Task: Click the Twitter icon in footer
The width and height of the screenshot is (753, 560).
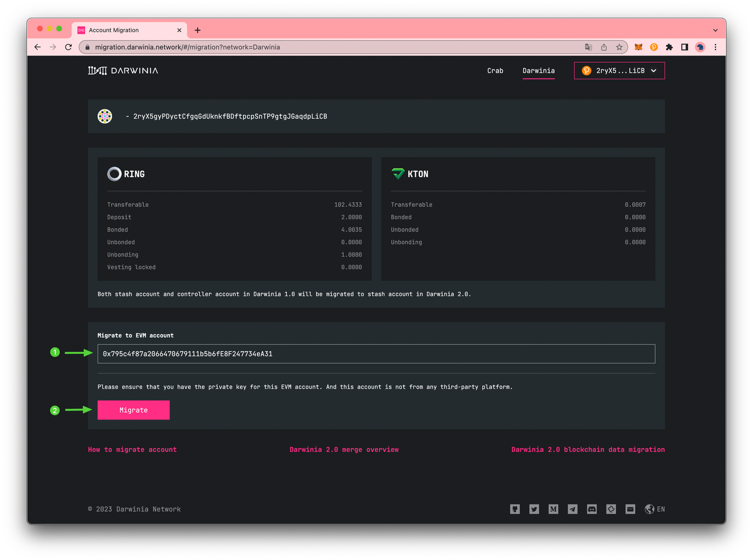Action: (x=534, y=509)
